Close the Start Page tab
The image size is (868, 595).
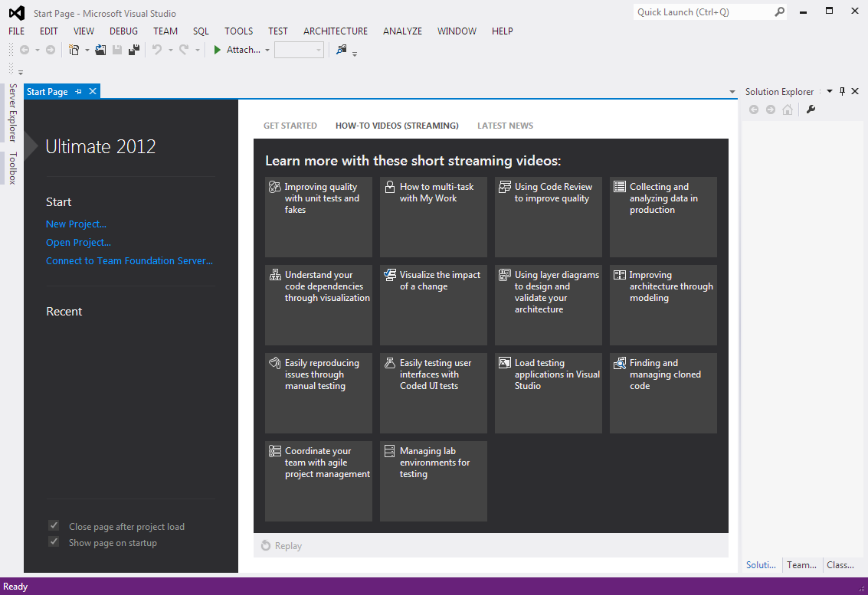pos(93,91)
